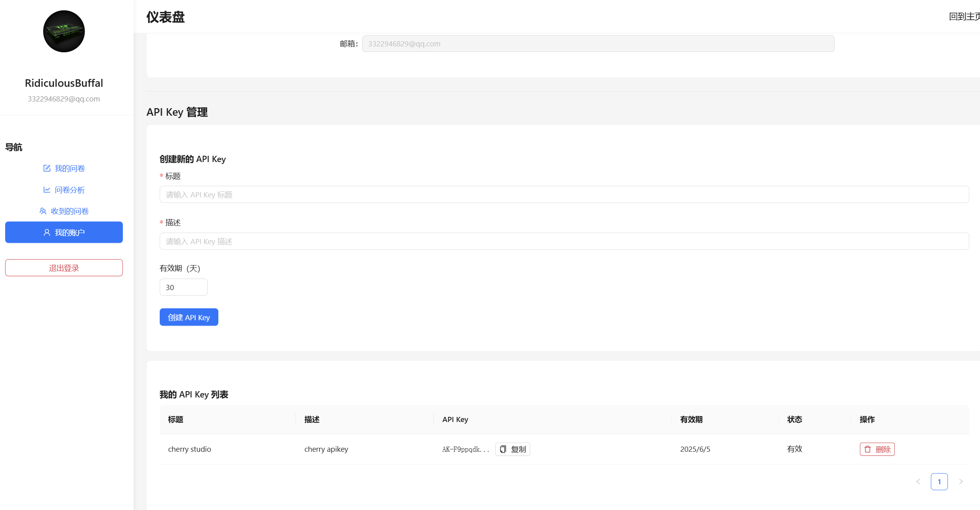Go to next page arrow
Image resolution: width=980 pixels, height=510 pixels.
tap(961, 481)
